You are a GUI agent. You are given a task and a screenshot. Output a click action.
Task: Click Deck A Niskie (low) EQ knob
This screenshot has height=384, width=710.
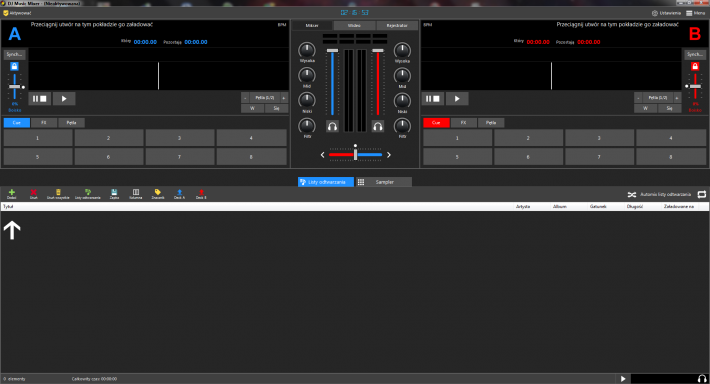point(307,100)
